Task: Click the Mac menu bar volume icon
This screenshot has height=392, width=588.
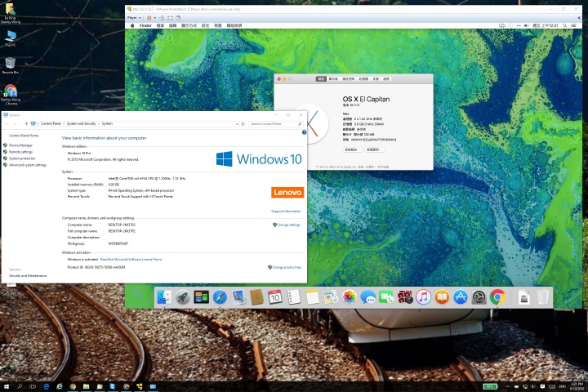Action: point(526,25)
